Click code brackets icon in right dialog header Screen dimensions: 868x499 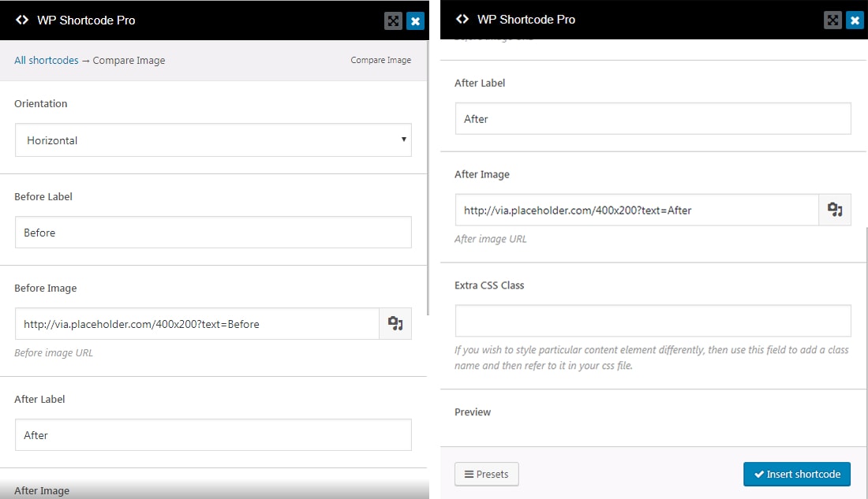point(462,20)
